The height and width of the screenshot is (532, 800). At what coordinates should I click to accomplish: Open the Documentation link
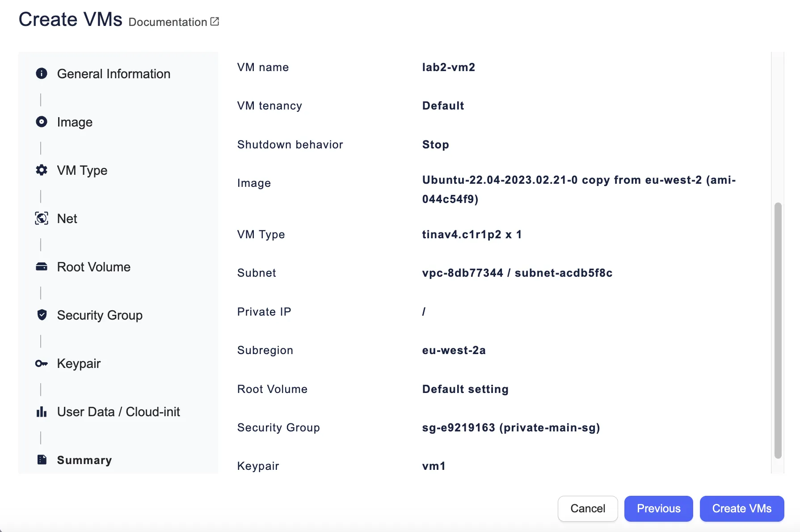pyautogui.click(x=168, y=22)
